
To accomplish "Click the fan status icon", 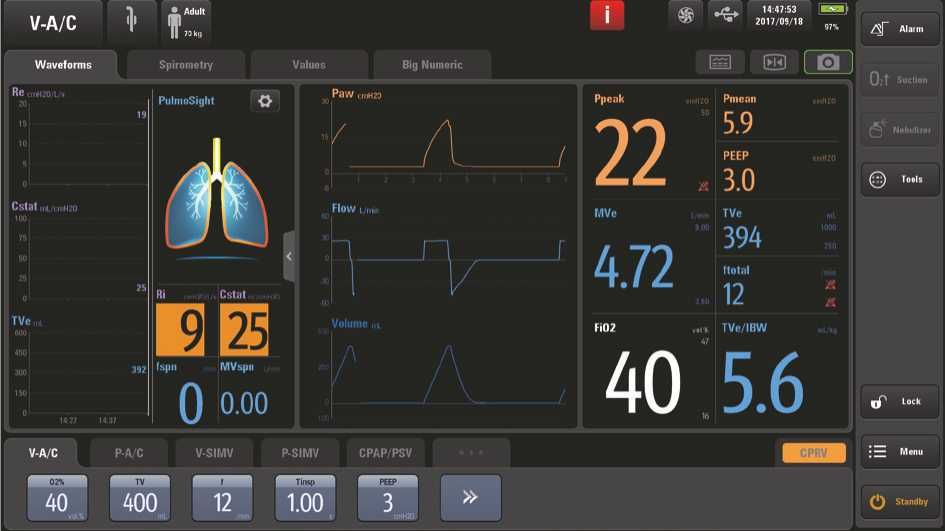I will tap(685, 15).
